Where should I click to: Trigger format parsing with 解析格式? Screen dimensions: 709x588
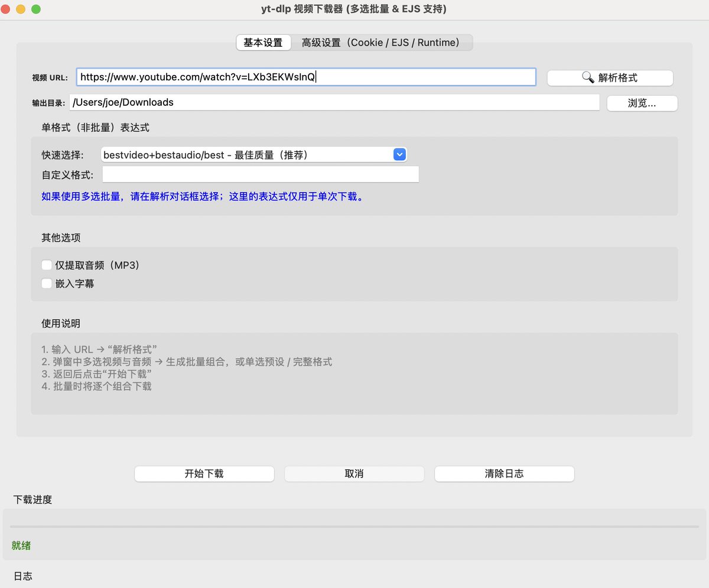pyautogui.click(x=617, y=77)
